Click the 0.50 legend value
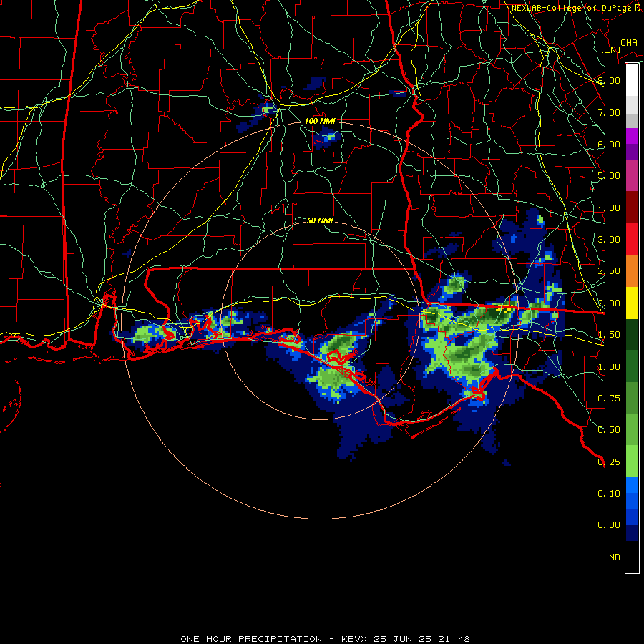644x644 pixels. 609,430
